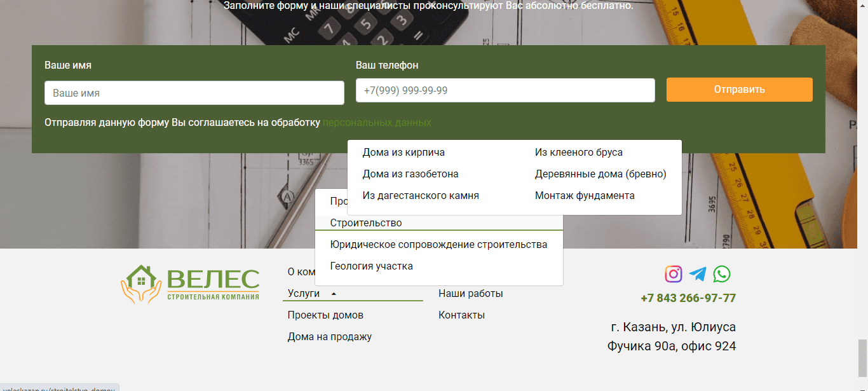The height and width of the screenshot is (391, 868).
Task: Select the menu entry 'Дома из кирпича'
Action: pyautogui.click(x=403, y=152)
